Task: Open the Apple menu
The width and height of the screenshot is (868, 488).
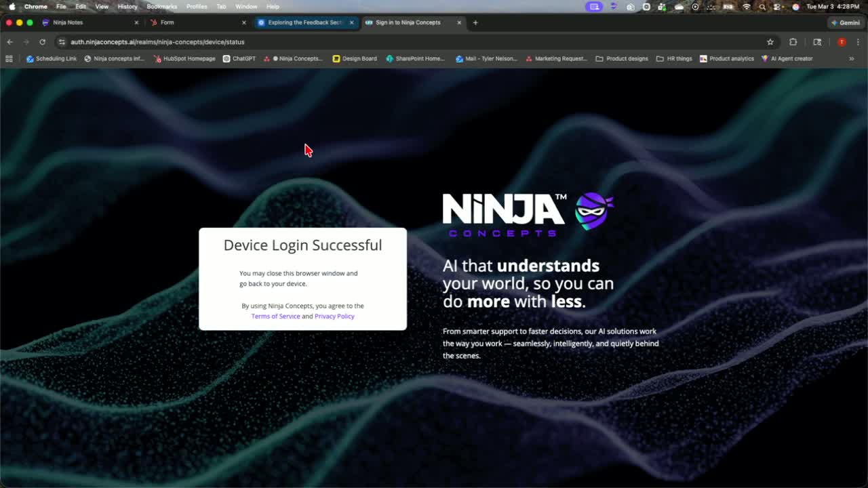Action: [x=12, y=6]
